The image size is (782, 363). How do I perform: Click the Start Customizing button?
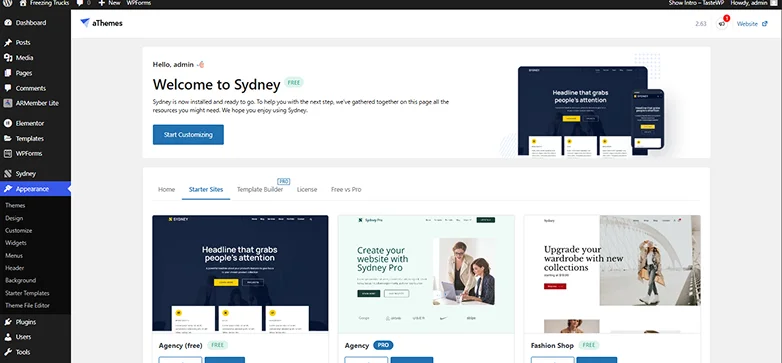tap(188, 135)
